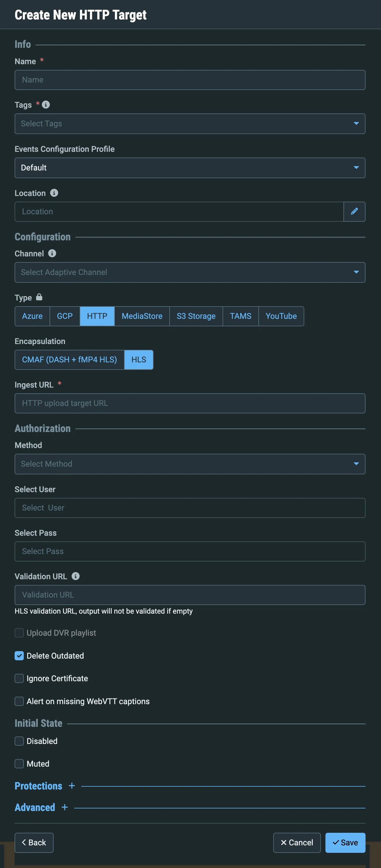Focus the Location input field
381x868 pixels.
click(x=179, y=212)
